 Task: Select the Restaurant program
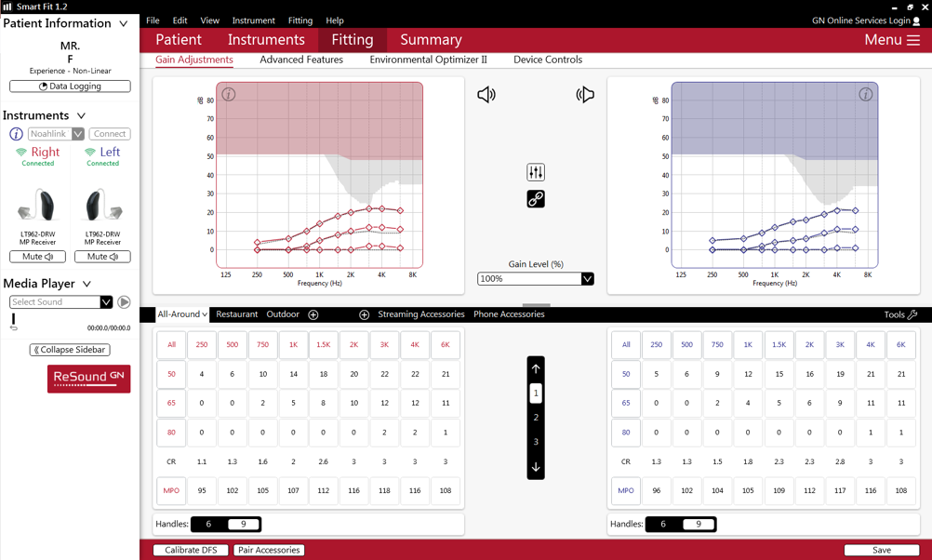coord(236,314)
